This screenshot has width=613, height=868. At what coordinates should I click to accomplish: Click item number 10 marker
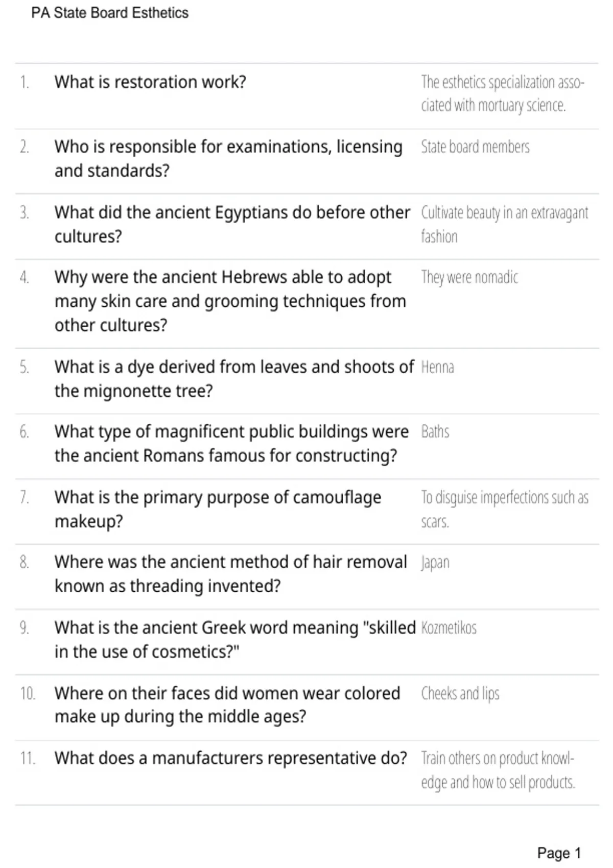point(28,693)
